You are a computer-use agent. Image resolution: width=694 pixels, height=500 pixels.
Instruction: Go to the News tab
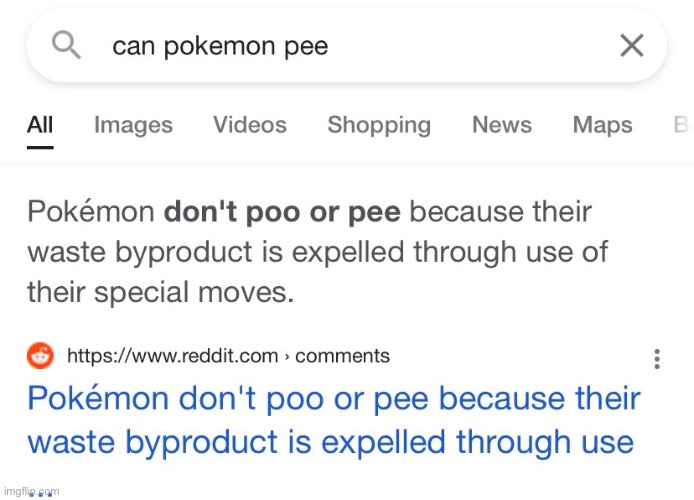pos(502,125)
